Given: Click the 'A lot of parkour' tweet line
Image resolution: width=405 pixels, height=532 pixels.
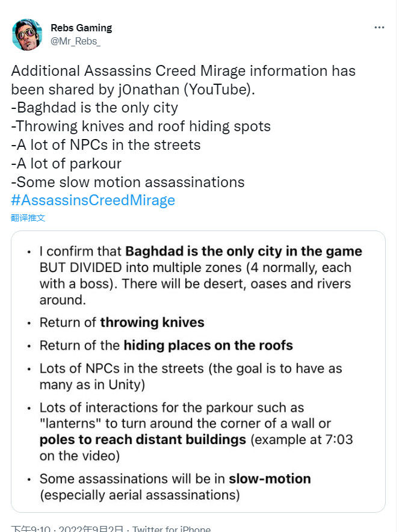Looking at the screenshot, I should [66, 164].
